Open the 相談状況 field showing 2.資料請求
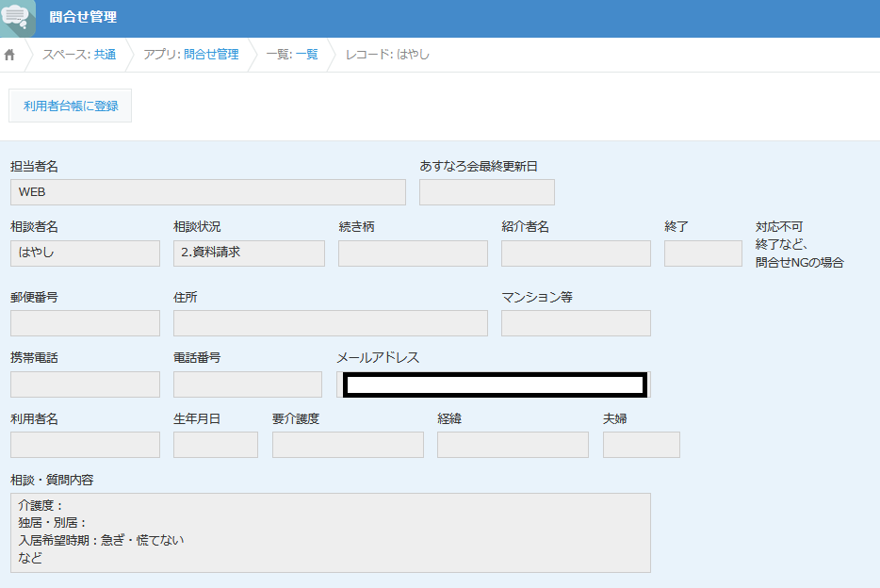Viewport: 880px width, 588px height. [x=249, y=253]
